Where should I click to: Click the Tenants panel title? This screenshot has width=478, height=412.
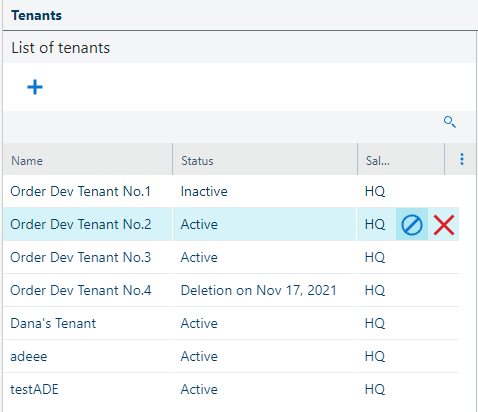[36, 15]
